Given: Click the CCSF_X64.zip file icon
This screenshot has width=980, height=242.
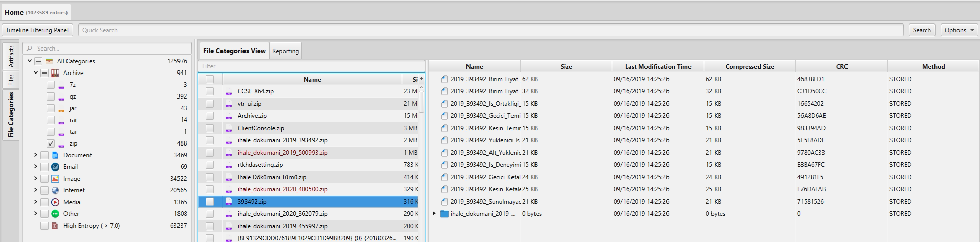Looking at the screenshot, I should click(229, 91).
